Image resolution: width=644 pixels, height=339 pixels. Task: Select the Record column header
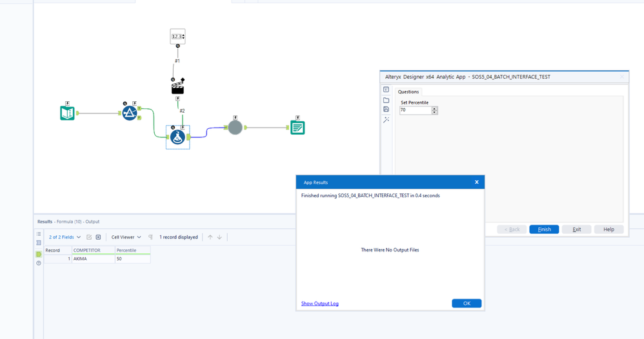58,250
